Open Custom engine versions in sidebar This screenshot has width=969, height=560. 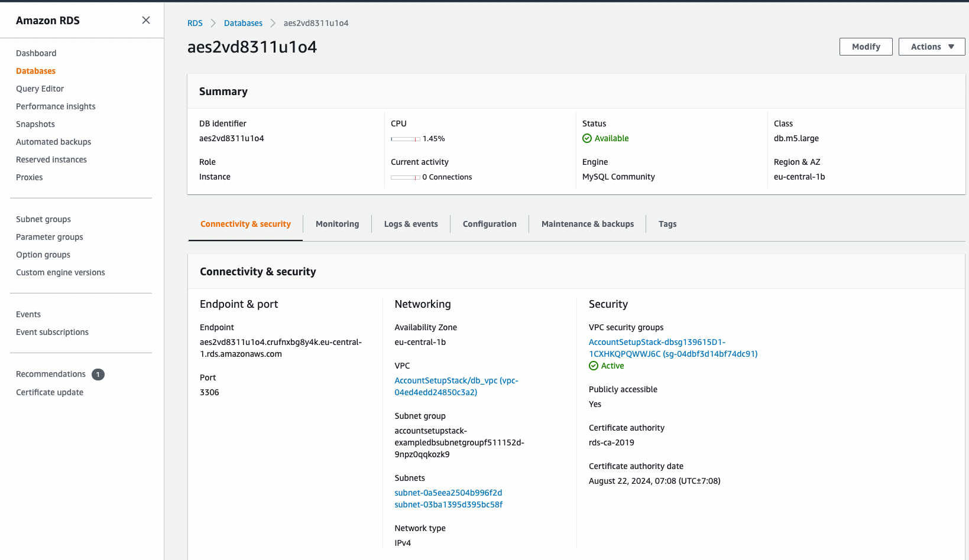(x=60, y=272)
